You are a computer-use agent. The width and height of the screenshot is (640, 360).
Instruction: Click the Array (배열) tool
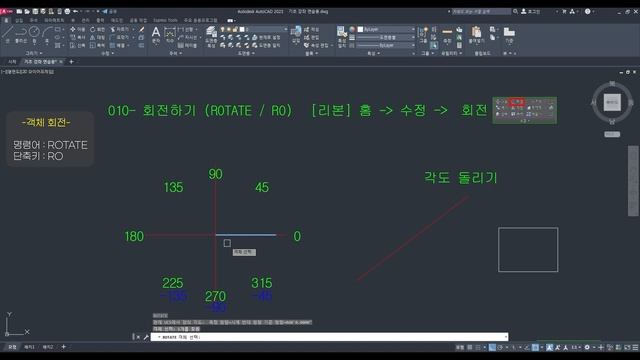(118, 45)
